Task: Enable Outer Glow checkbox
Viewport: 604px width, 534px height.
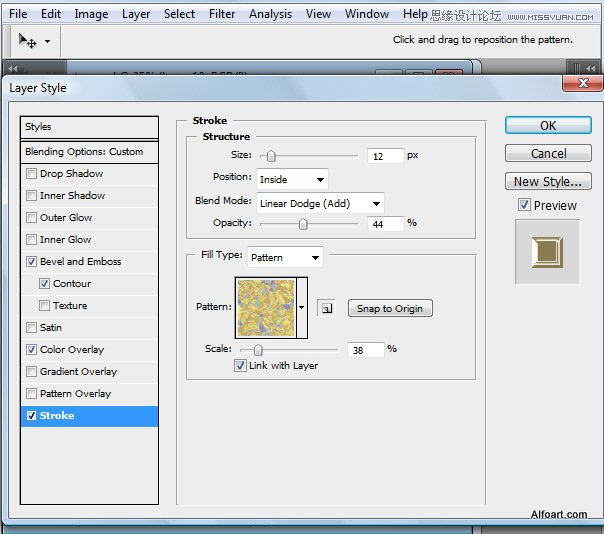Action: [31, 217]
